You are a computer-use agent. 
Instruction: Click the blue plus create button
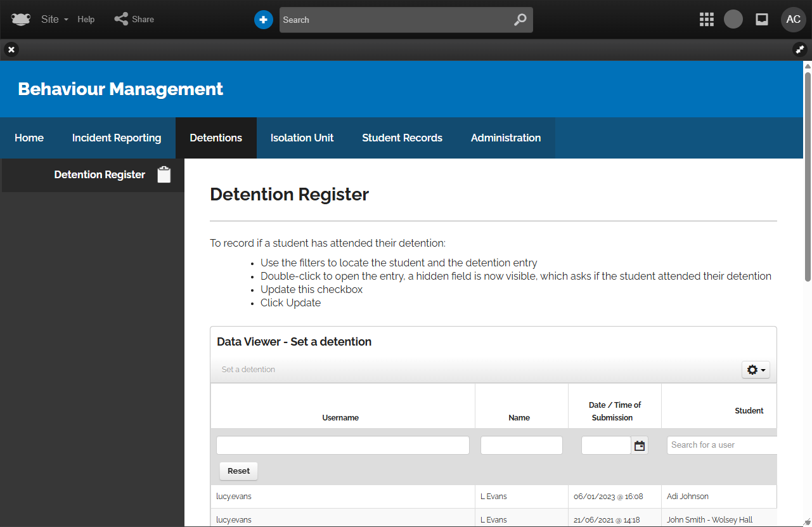(x=263, y=20)
